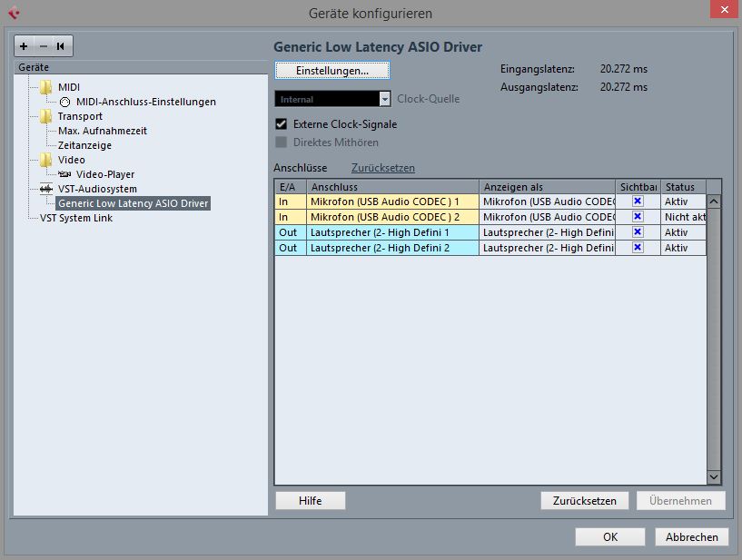
Task: Click the Übernehmen button
Action: (x=680, y=501)
